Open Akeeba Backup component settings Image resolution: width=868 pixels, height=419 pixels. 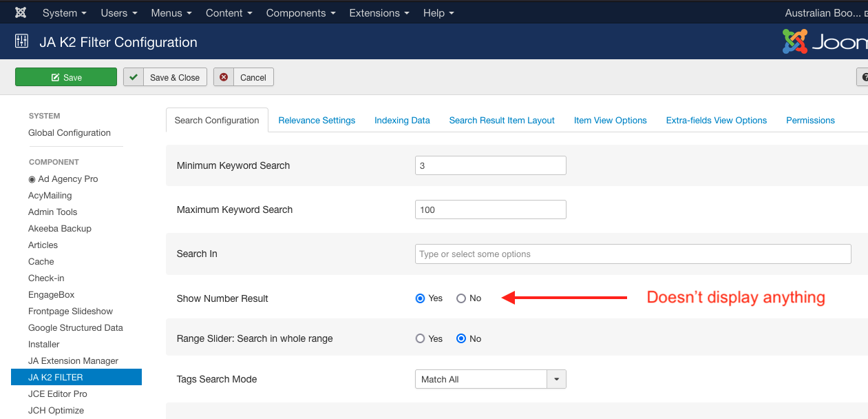pos(60,228)
